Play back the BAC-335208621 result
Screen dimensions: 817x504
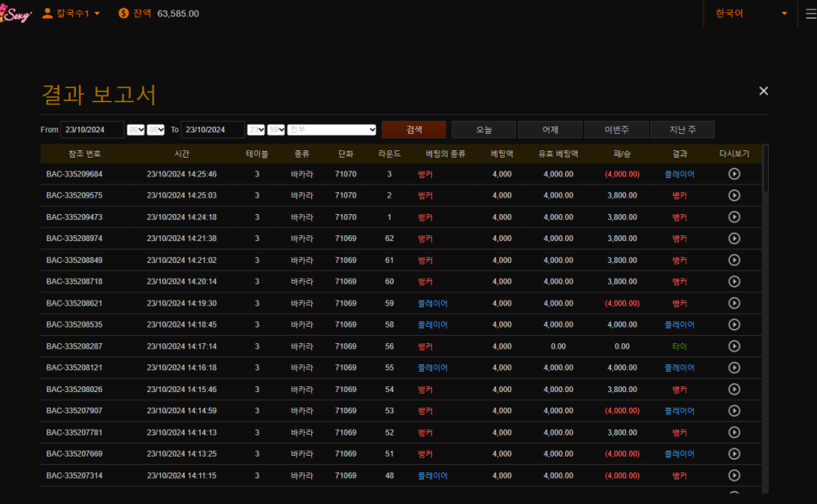[x=734, y=303]
